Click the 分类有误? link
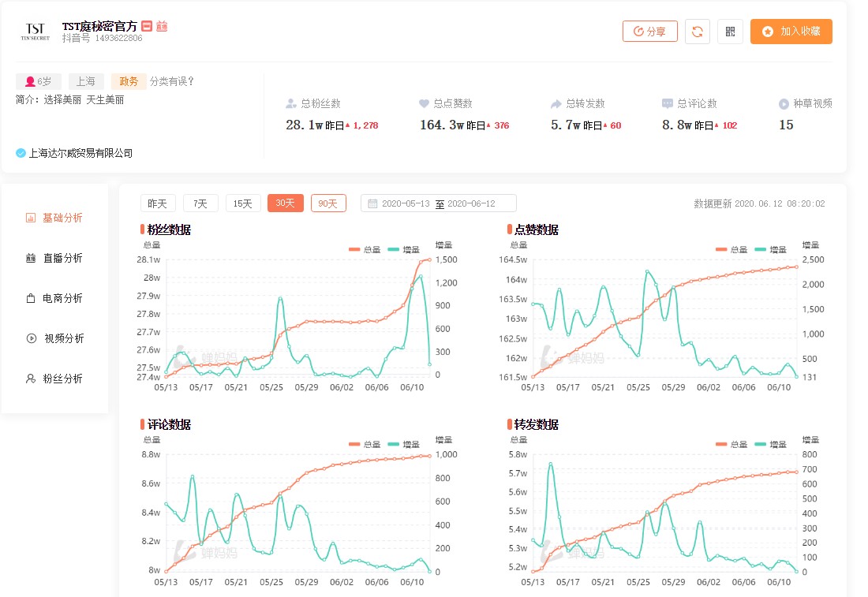 (x=172, y=82)
